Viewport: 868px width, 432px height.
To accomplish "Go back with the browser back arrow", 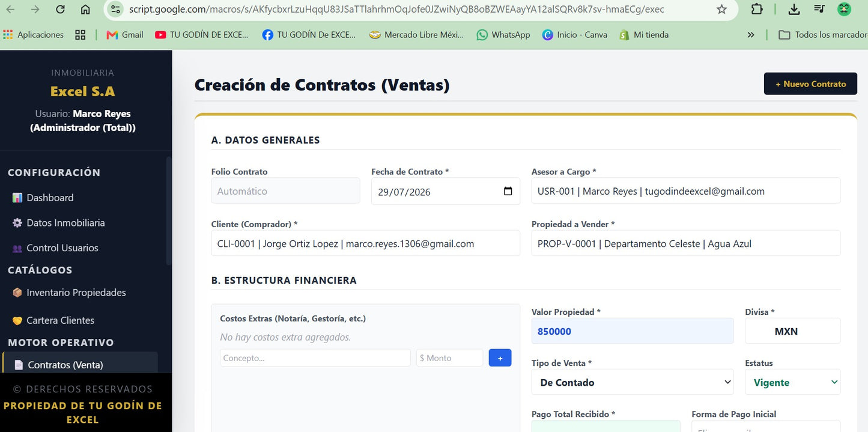I will coord(11,10).
